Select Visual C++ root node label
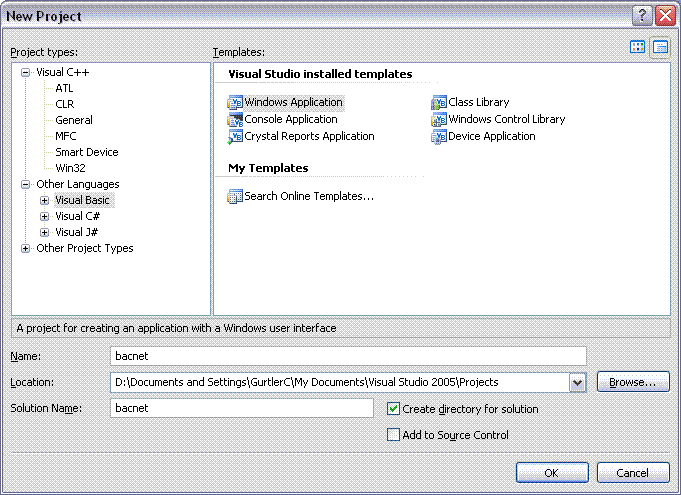 point(63,72)
